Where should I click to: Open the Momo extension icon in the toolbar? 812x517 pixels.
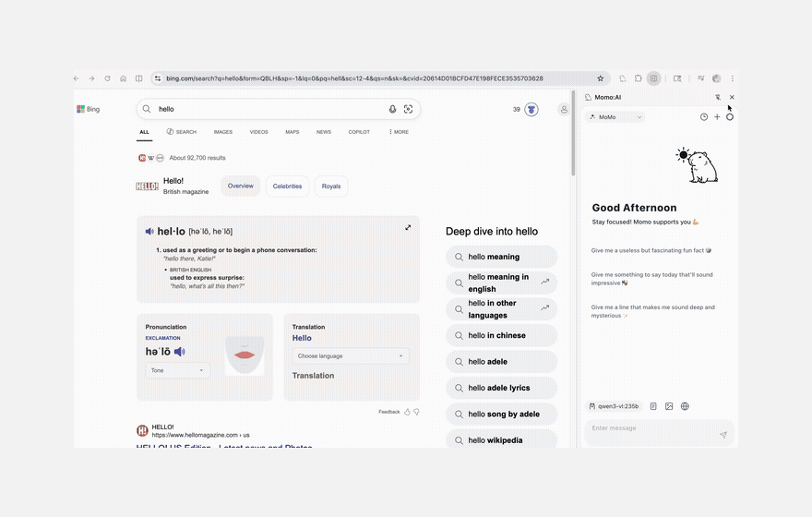coord(623,78)
